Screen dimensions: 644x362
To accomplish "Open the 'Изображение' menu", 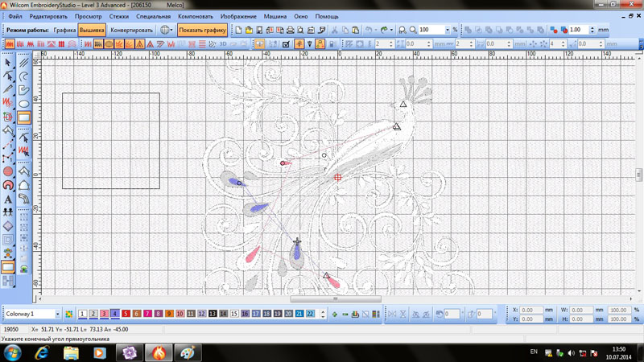I will coord(238,16).
